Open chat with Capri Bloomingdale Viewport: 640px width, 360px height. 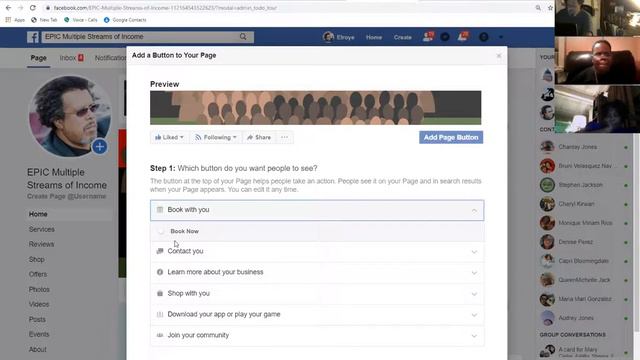[x=584, y=261]
